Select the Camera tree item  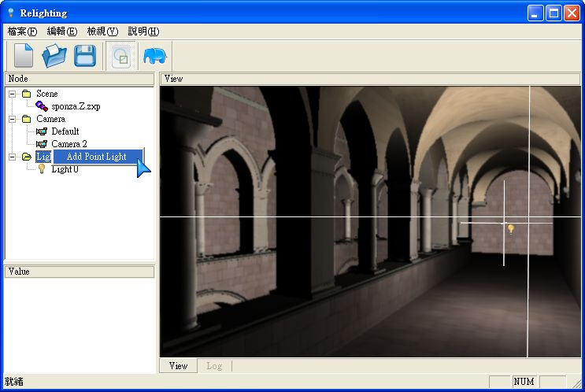point(50,119)
